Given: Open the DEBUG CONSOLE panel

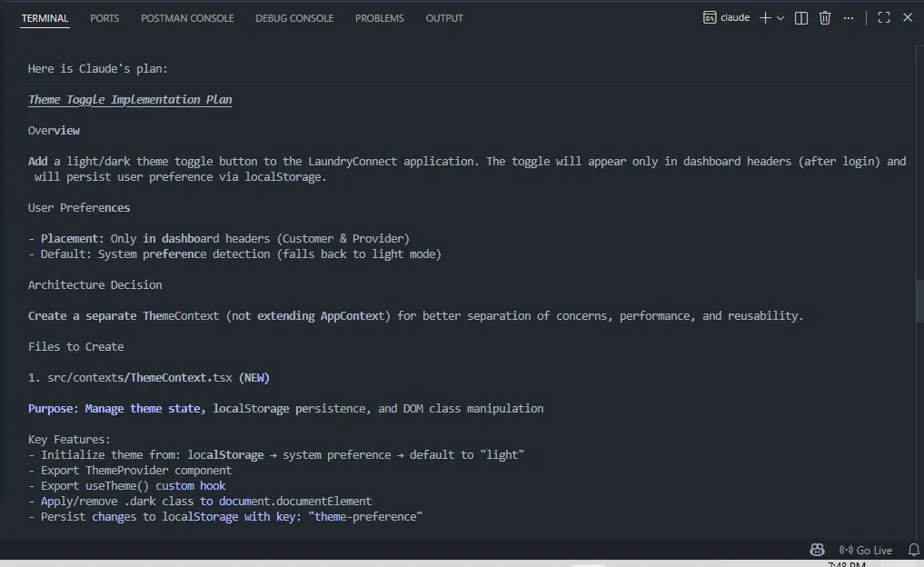Looking at the screenshot, I should click(294, 17).
